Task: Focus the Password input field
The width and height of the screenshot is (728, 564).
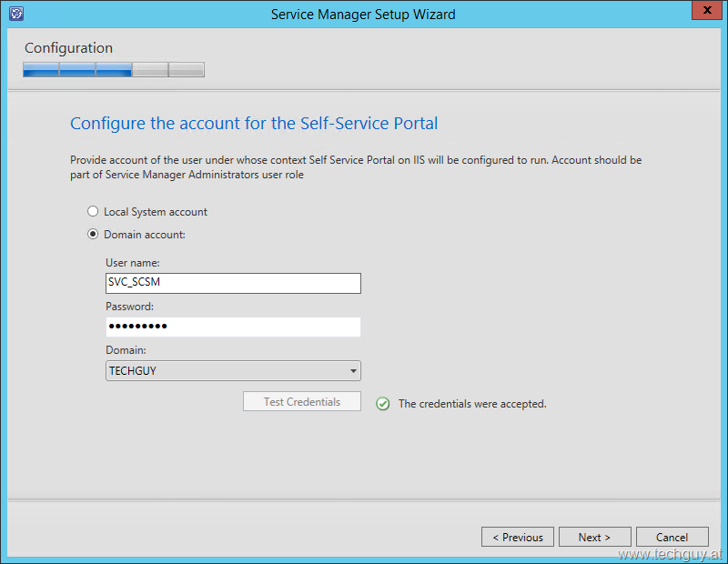Action: pos(233,327)
